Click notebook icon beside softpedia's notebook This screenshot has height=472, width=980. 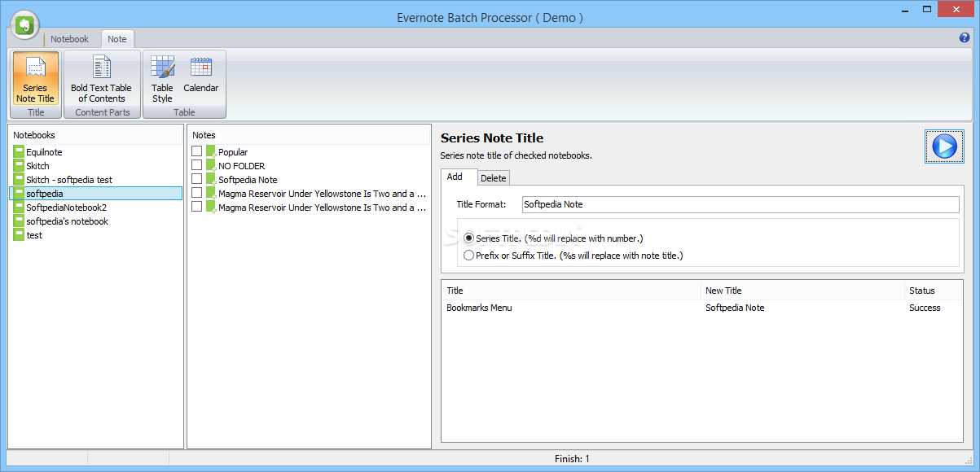19,221
